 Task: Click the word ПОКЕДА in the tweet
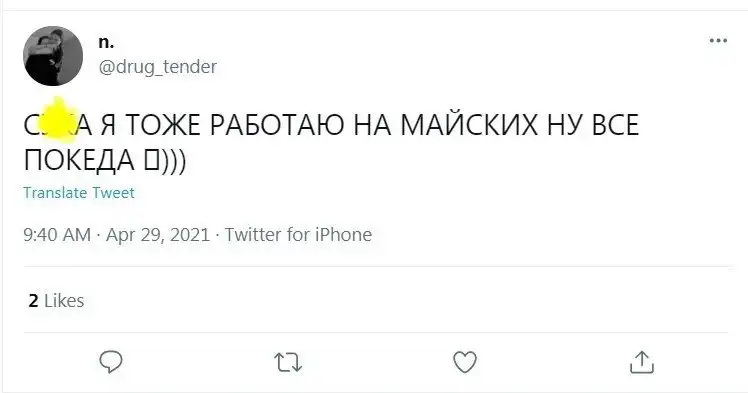pos(79,160)
